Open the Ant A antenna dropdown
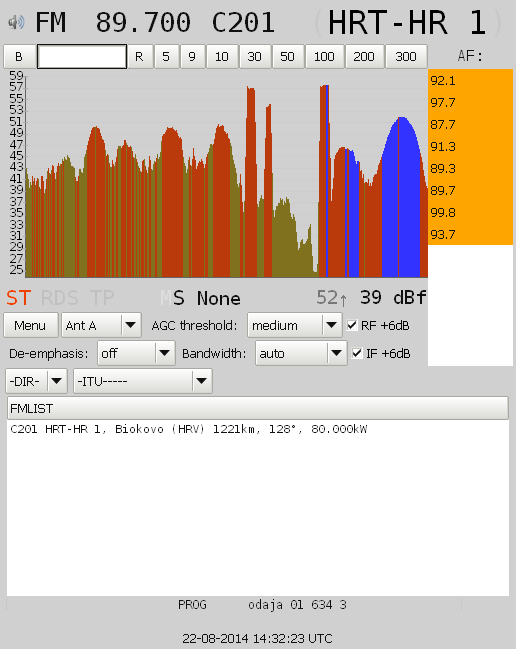This screenshot has height=649, width=516. pyautogui.click(x=101, y=325)
